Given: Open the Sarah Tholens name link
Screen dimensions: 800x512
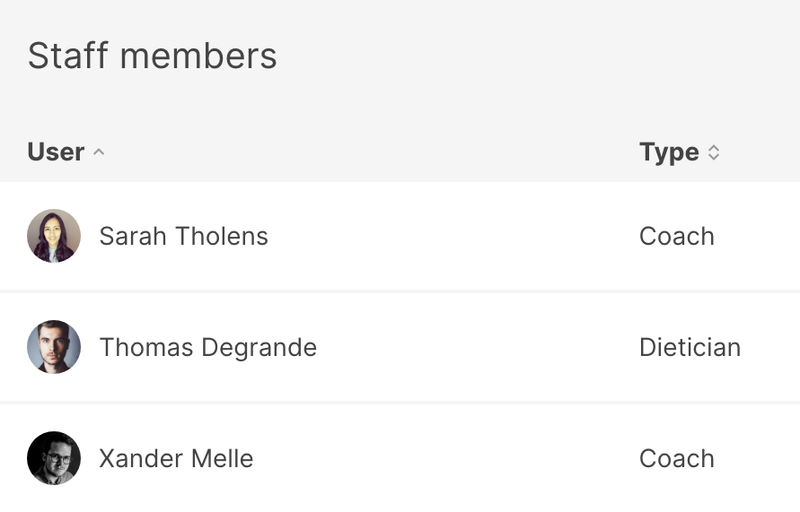Looking at the screenshot, I should pyautogui.click(x=183, y=236).
